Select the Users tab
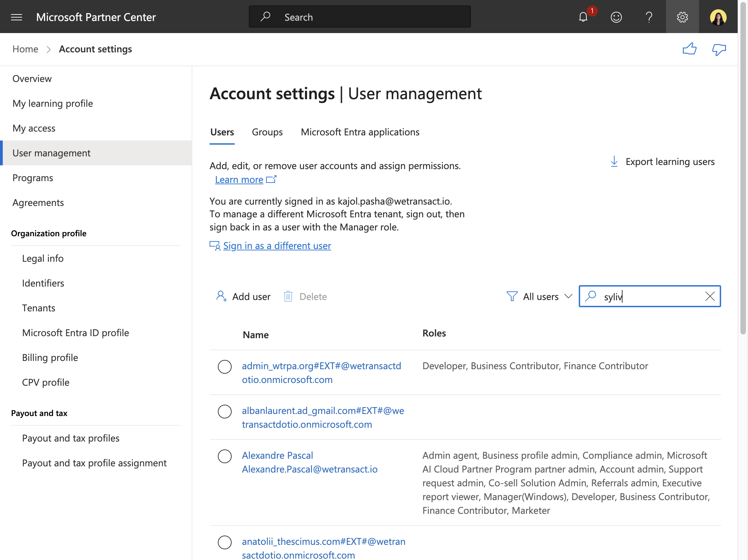748x560 pixels. pos(222,132)
